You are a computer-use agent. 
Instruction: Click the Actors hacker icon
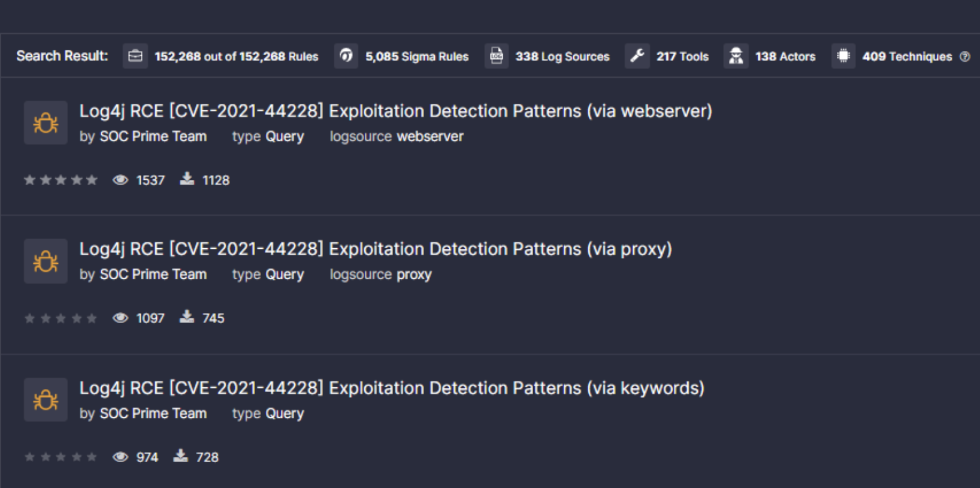tap(736, 56)
